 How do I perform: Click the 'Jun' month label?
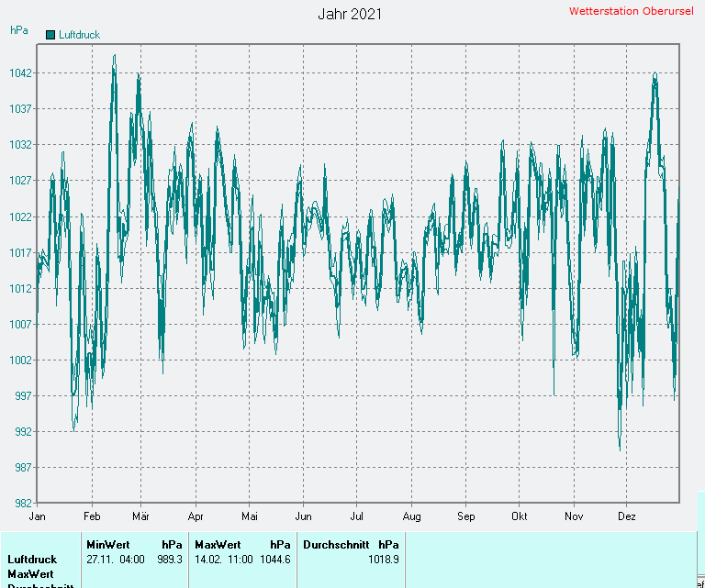coord(304,516)
